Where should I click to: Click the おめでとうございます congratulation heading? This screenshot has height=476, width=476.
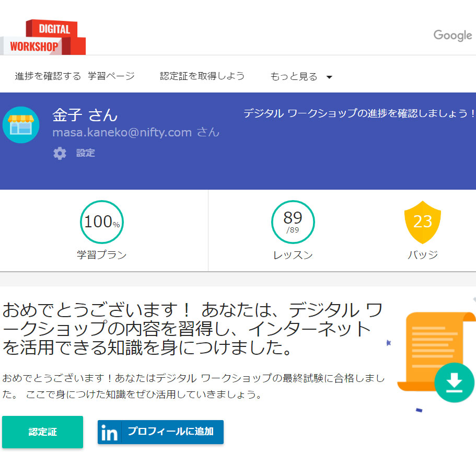pos(192,329)
